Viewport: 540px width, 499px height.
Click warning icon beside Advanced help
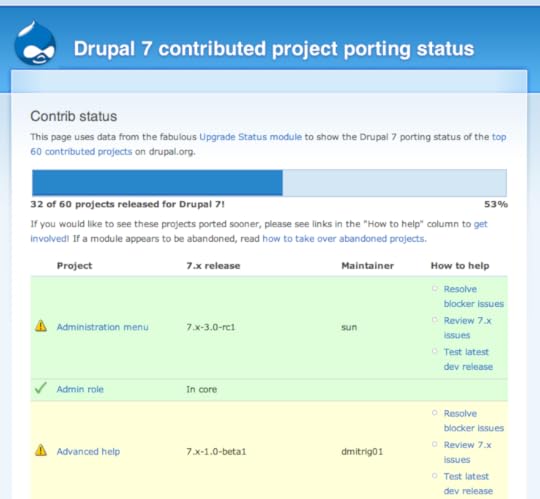click(x=41, y=450)
